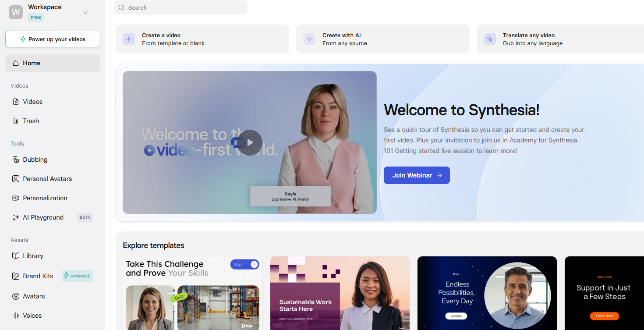Click Create a video card
The width and height of the screenshot is (644, 330).
[x=202, y=39]
